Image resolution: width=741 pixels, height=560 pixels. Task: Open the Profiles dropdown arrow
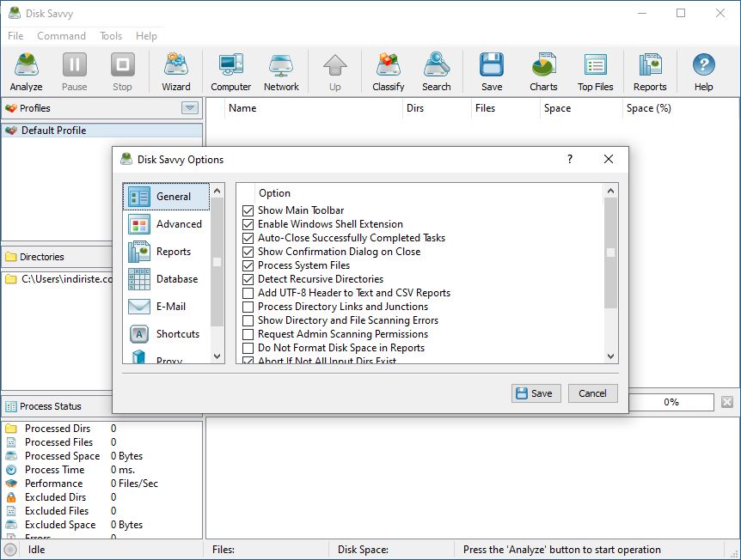click(189, 108)
